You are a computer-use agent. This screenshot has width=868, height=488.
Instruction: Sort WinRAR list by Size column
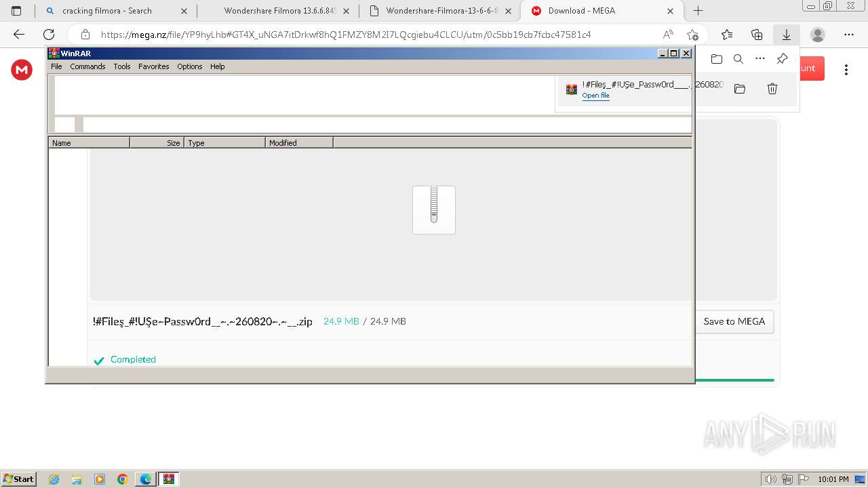pyautogui.click(x=157, y=142)
